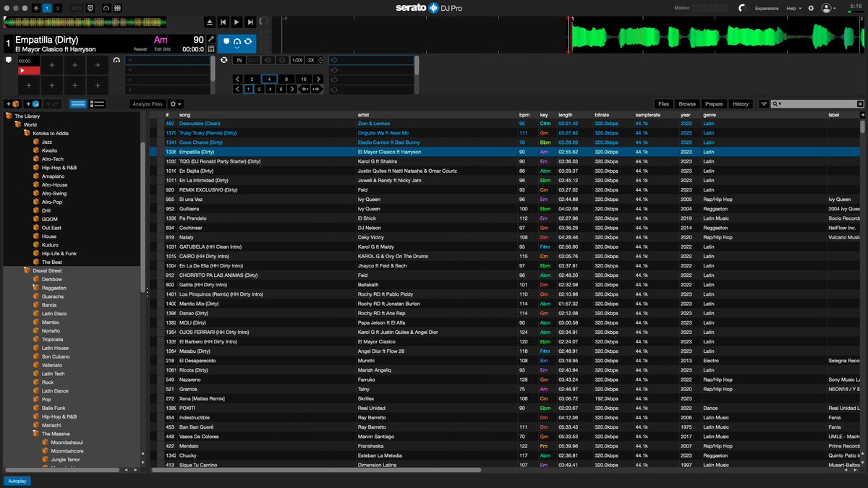The height and width of the screenshot is (488, 868).
Task: Click the column layout icon beside search
Action: tap(763, 104)
